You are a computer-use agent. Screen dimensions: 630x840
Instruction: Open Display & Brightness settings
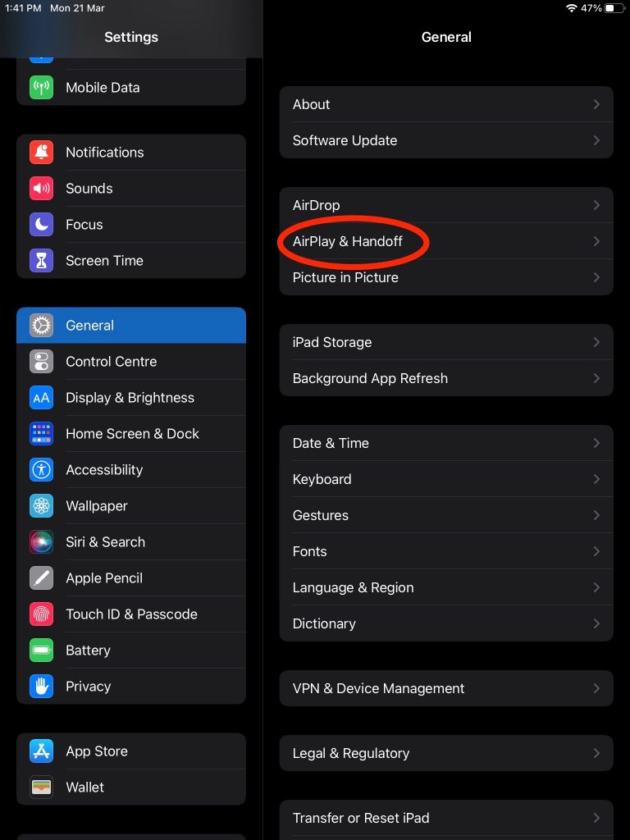(131, 398)
